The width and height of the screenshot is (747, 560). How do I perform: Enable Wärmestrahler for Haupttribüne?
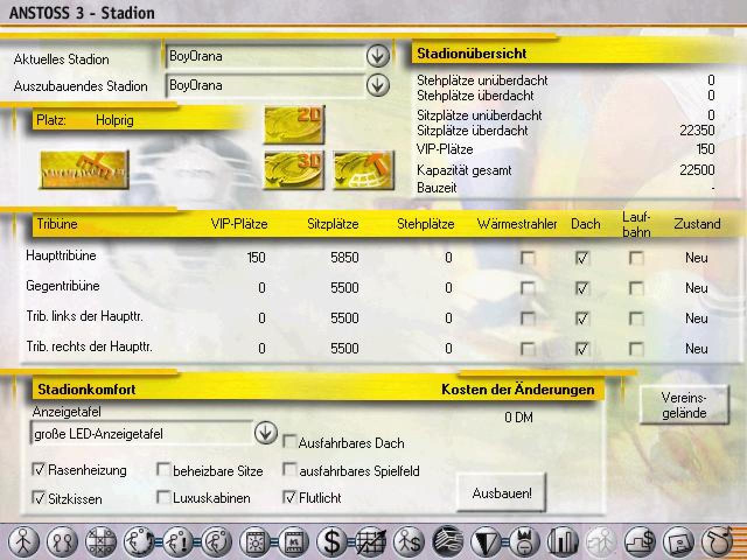tap(528, 258)
